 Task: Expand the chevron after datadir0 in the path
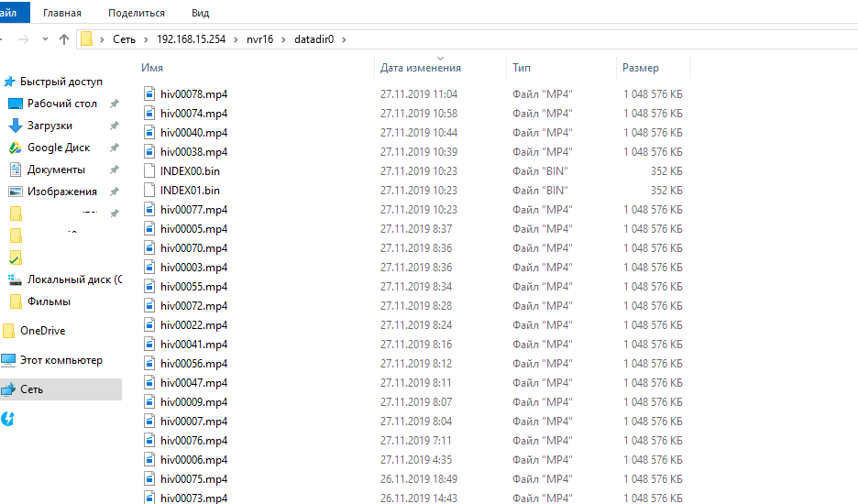point(344,39)
